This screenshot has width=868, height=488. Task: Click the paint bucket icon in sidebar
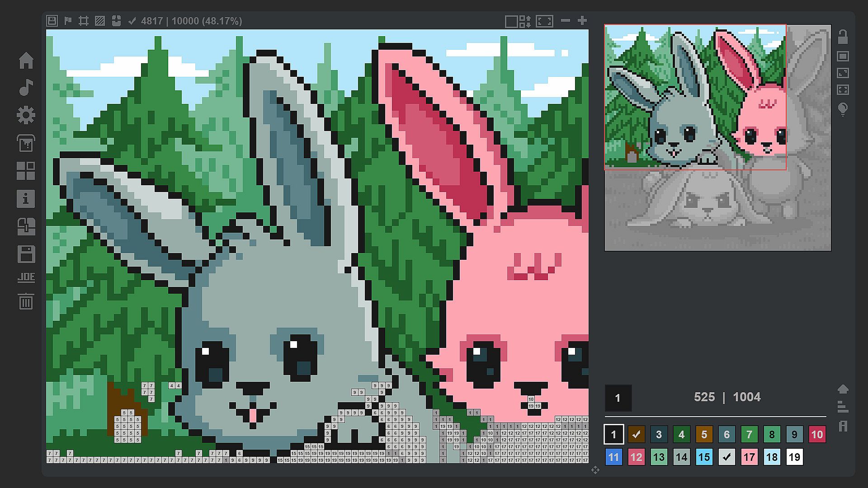26,143
